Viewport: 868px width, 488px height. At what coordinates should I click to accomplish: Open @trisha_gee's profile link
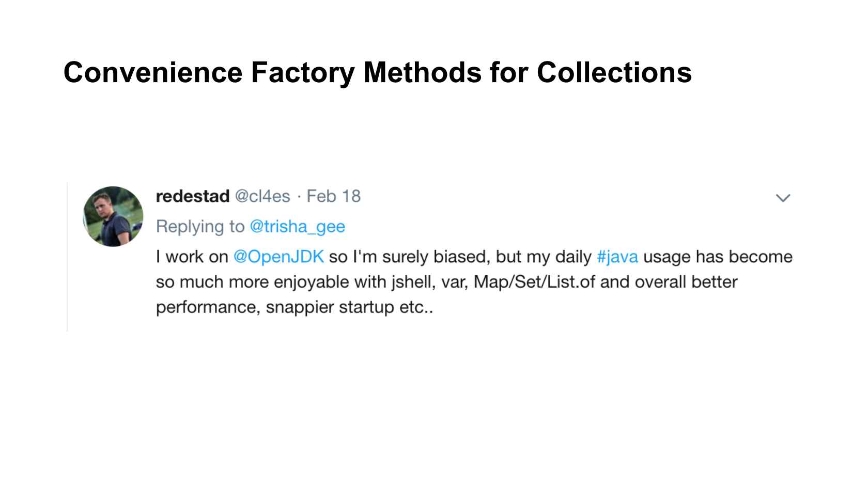[x=298, y=226]
